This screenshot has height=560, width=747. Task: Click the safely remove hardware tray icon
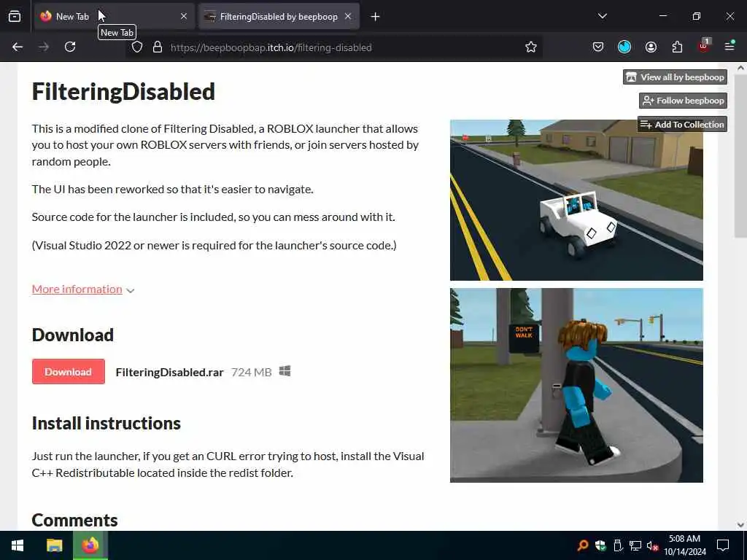pos(618,545)
